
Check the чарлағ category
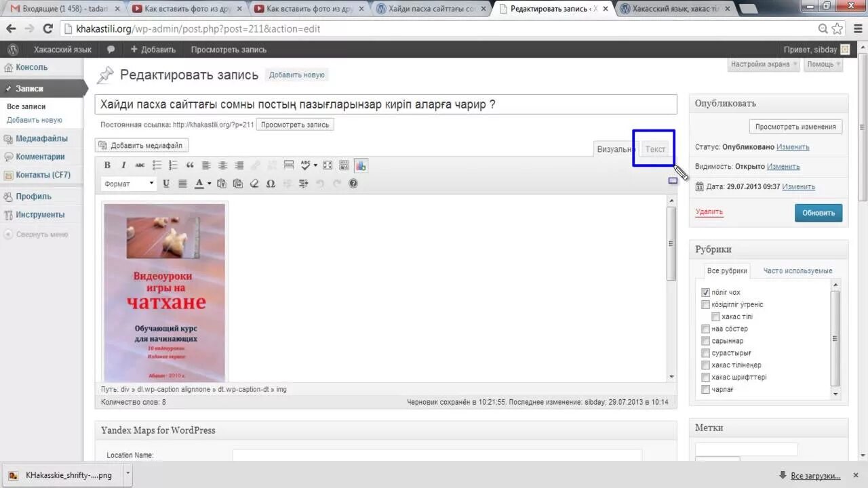click(706, 390)
